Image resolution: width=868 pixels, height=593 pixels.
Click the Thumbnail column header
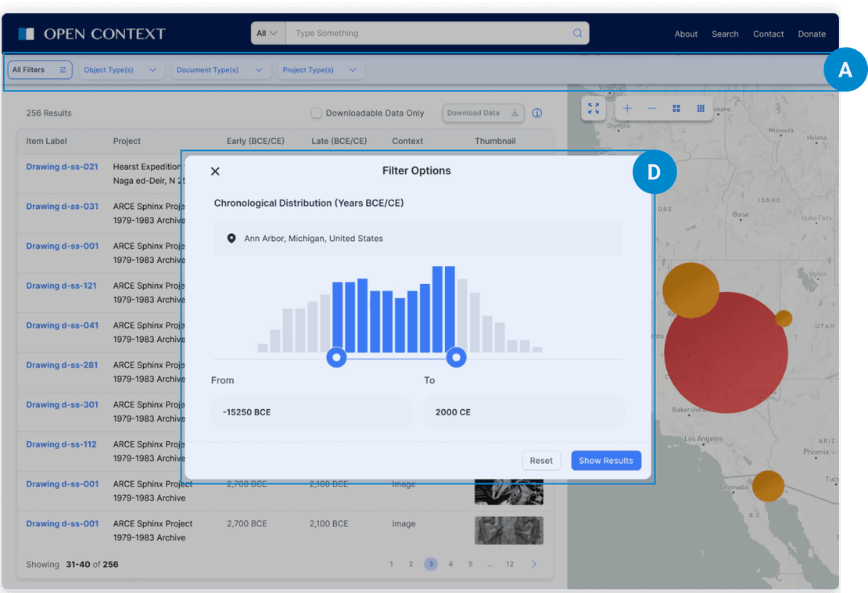(x=495, y=141)
